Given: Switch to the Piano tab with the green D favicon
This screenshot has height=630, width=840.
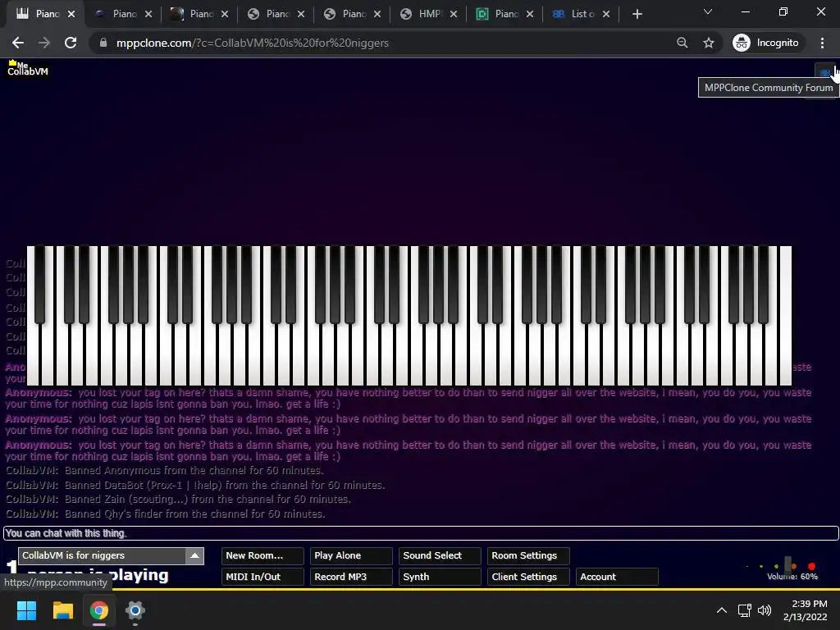Looking at the screenshot, I should pyautogui.click(x=504, y=14).
